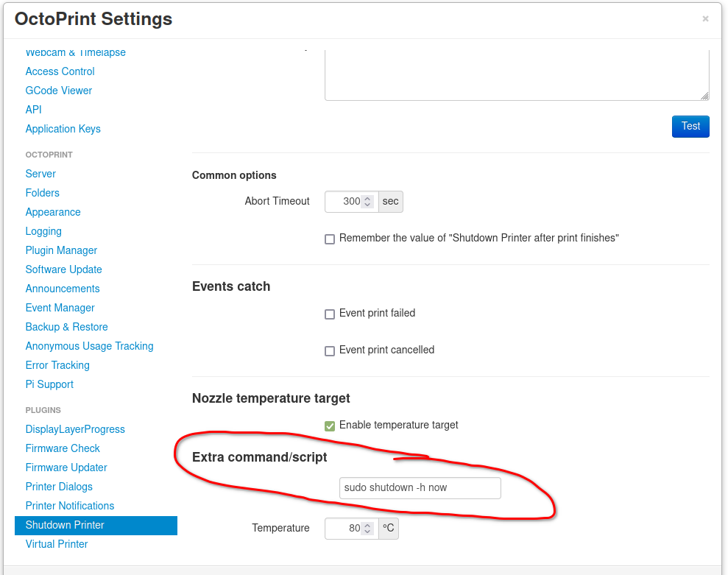This screenshot has height=575, width=728.
Task: Open Printer Notifications settings
Action: coord(70,506)
